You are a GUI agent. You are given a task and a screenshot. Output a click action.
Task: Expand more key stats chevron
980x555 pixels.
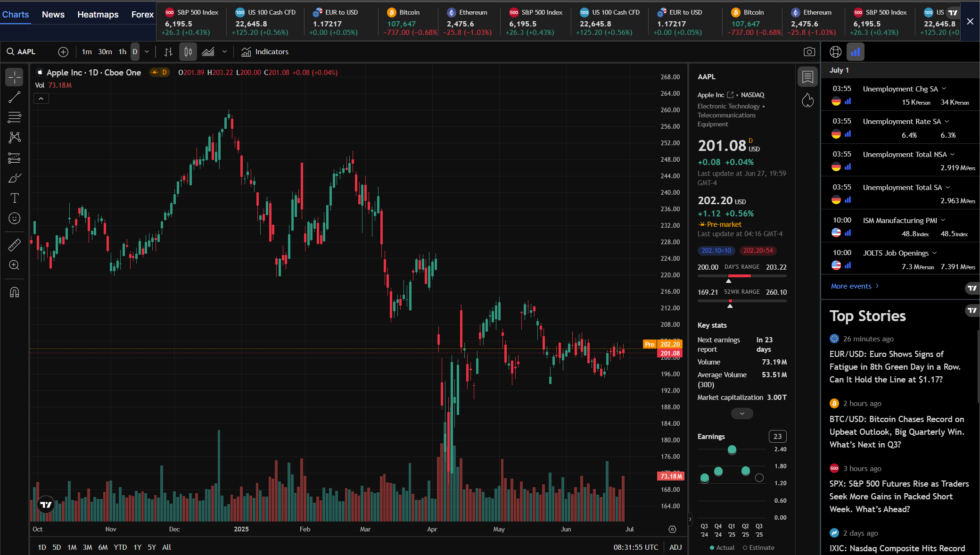(741, 414)
